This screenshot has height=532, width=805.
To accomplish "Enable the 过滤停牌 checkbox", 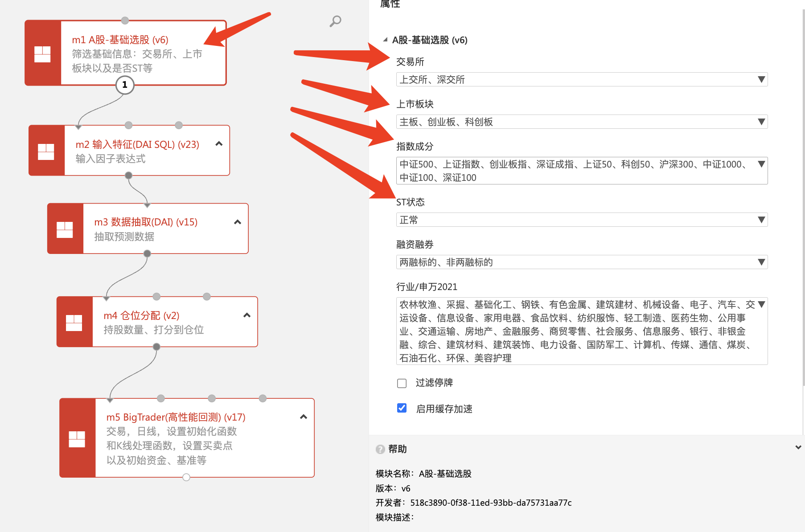I will pyautogui.click(x=402, y=383).
